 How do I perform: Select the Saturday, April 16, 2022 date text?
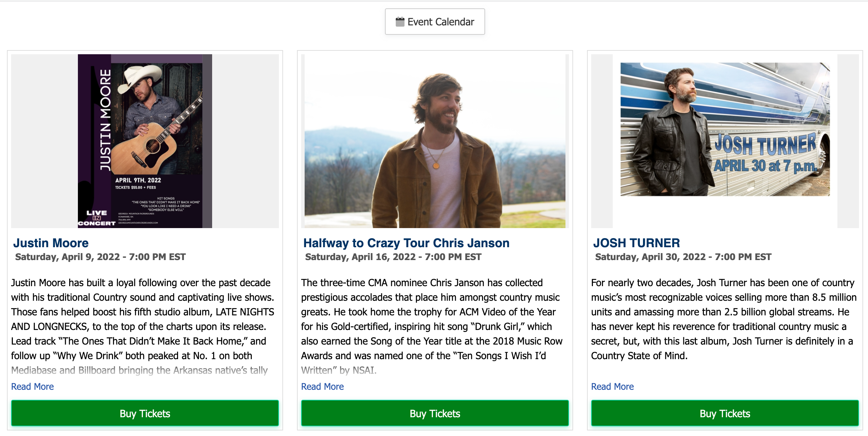point(393,257)
